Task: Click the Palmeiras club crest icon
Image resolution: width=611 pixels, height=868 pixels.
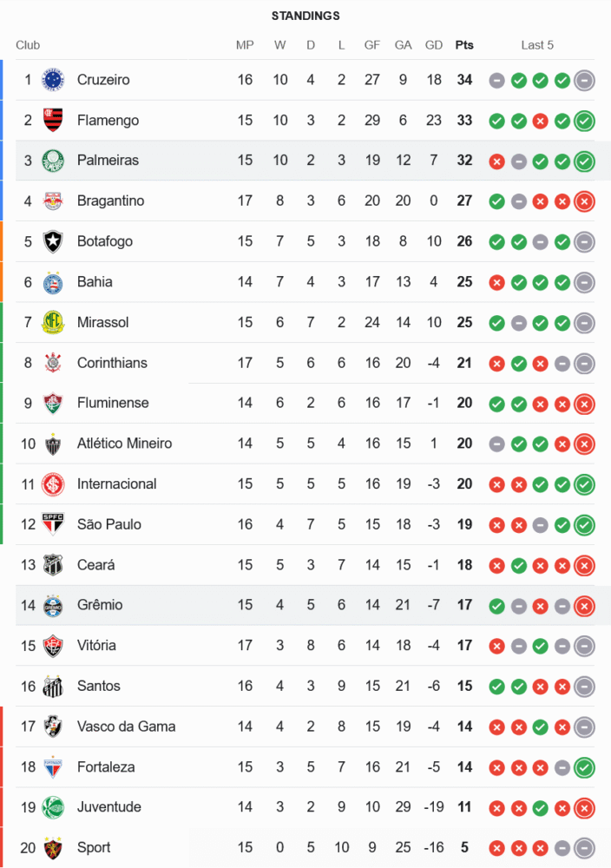Action: point(54,161)
